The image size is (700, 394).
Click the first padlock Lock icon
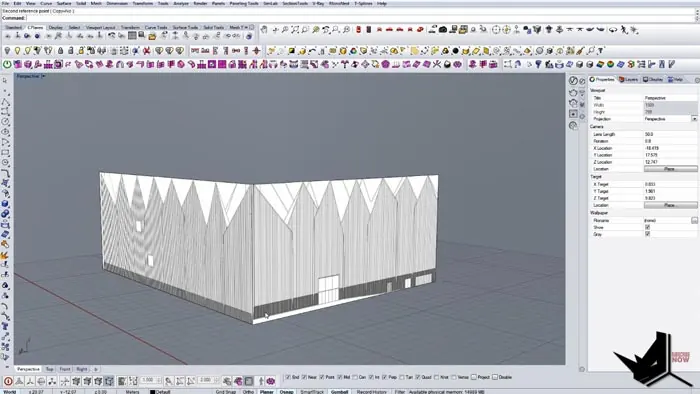click(x=61, y=51)
